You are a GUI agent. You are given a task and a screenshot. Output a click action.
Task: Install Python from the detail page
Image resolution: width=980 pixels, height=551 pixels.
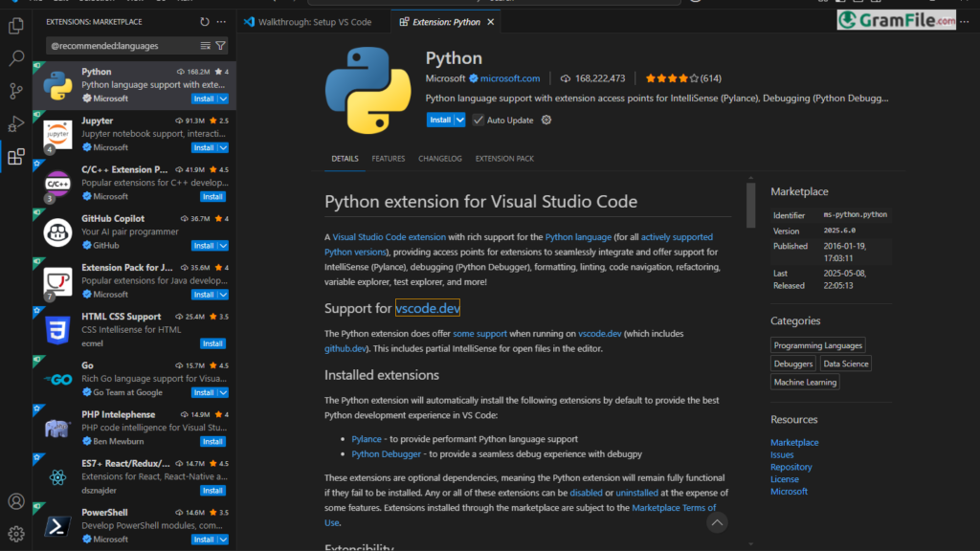click(x=440, y=120)
